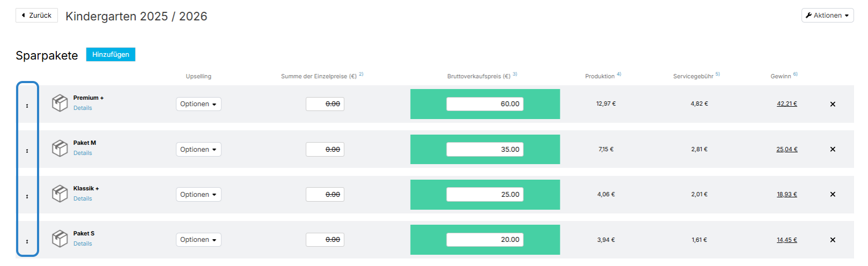Remove the Premium + package with X
Viewport: 868px width, 266px height.
click(833, 104)
